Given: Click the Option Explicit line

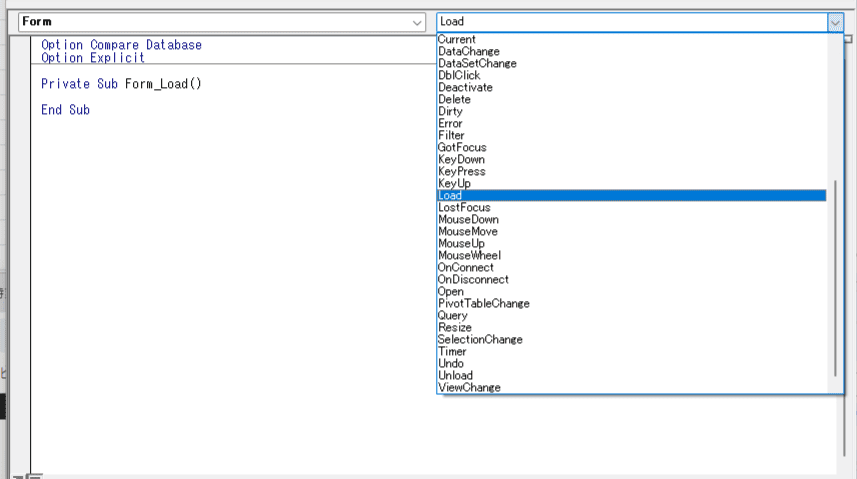Looking at the screenshot, I should [93, 58].
